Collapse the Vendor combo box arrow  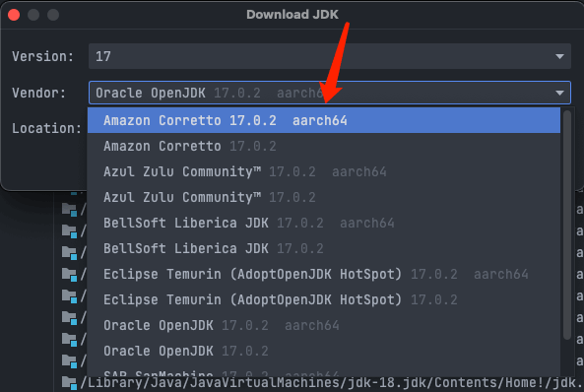559,93
